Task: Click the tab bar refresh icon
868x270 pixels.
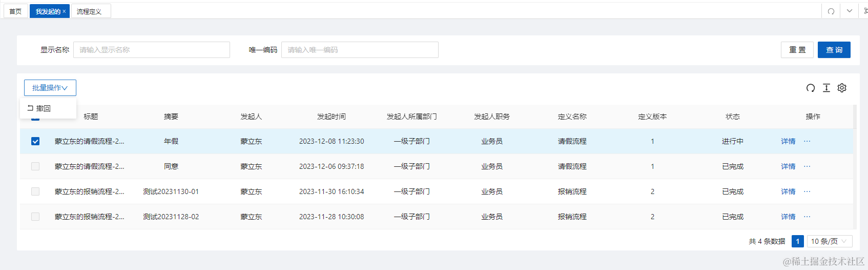Action: 831,11
